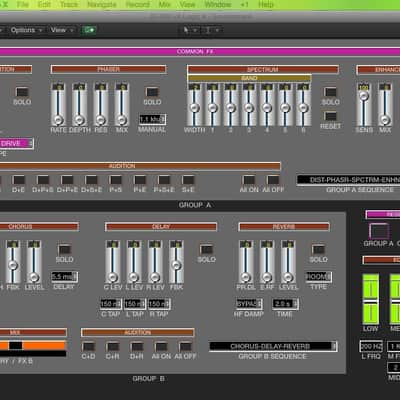Enable the D+R audition button
This screenshot has height=400, width=400.
point(137,347)
